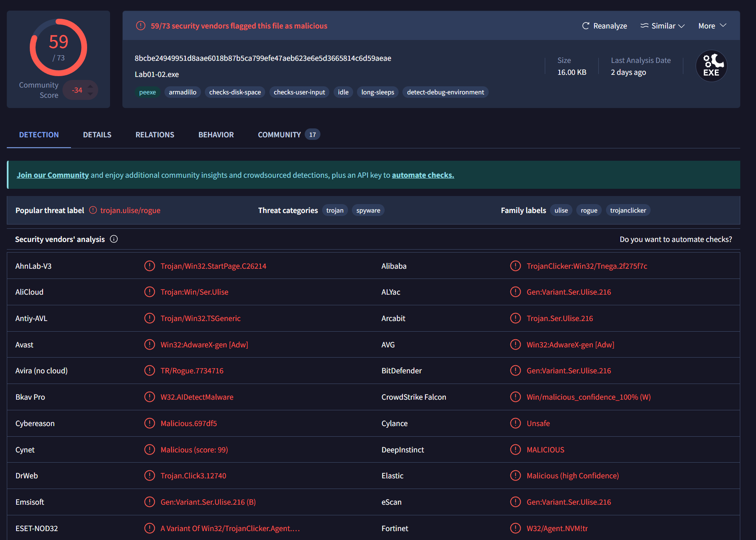Click the 16.00 KB size value

[x=572, y=72]
